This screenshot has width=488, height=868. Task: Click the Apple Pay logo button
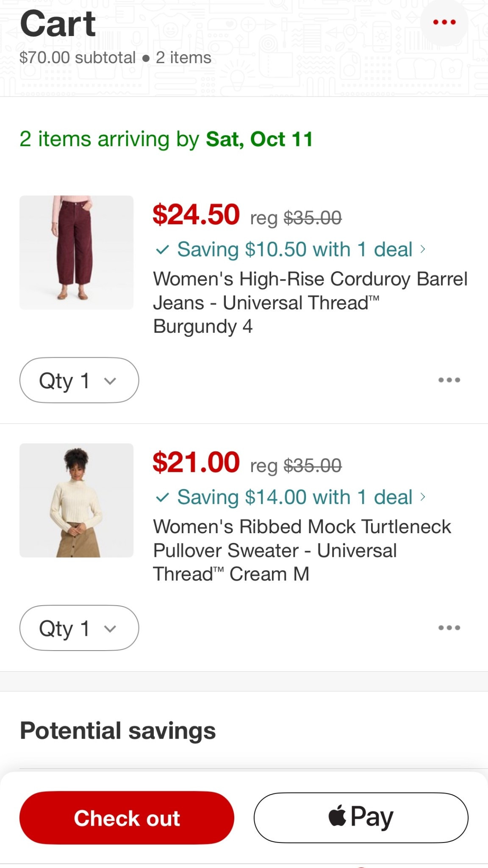click(362, 817)
